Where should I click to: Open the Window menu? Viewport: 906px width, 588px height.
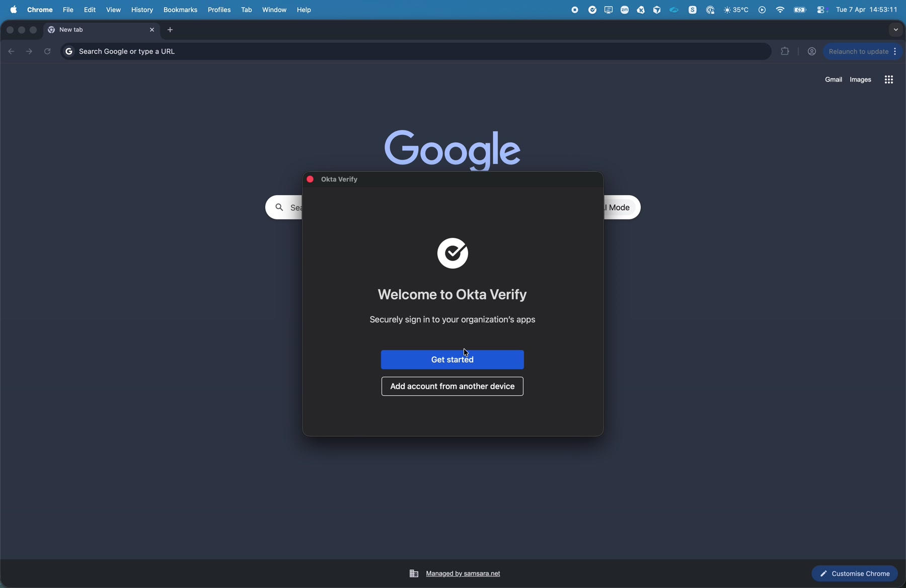pos(274,10)
